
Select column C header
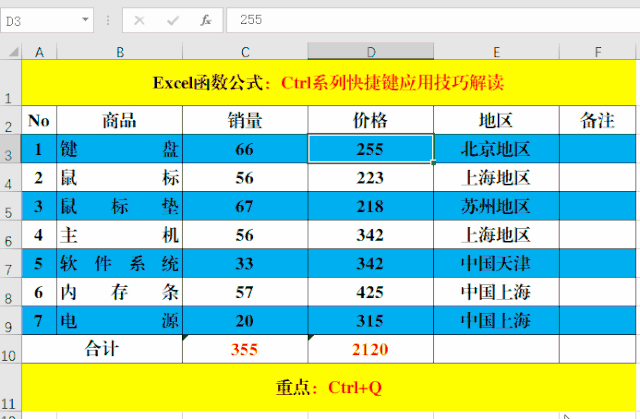[245, 52]
